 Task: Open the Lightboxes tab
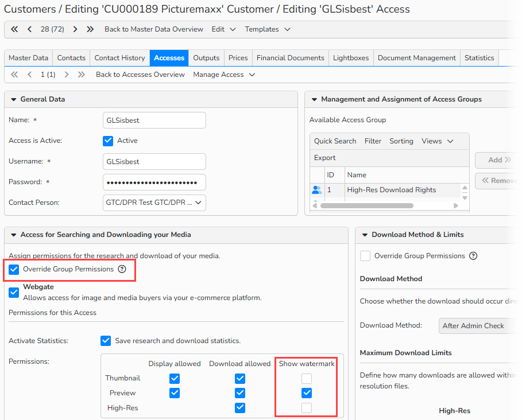coord(351,58)
